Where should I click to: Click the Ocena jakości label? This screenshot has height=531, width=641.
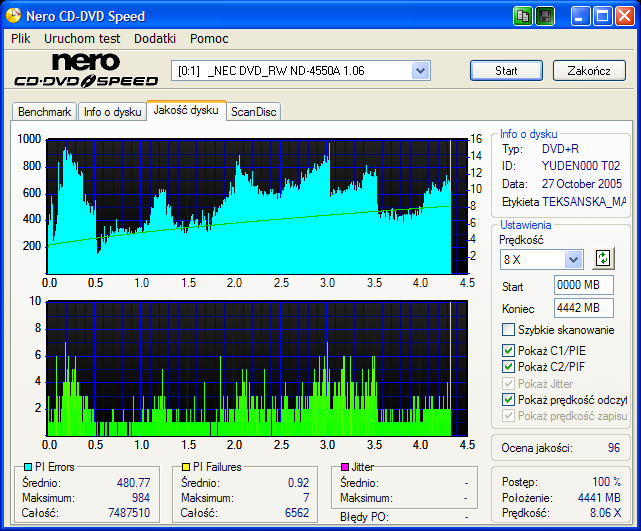[x=537, y=448]
